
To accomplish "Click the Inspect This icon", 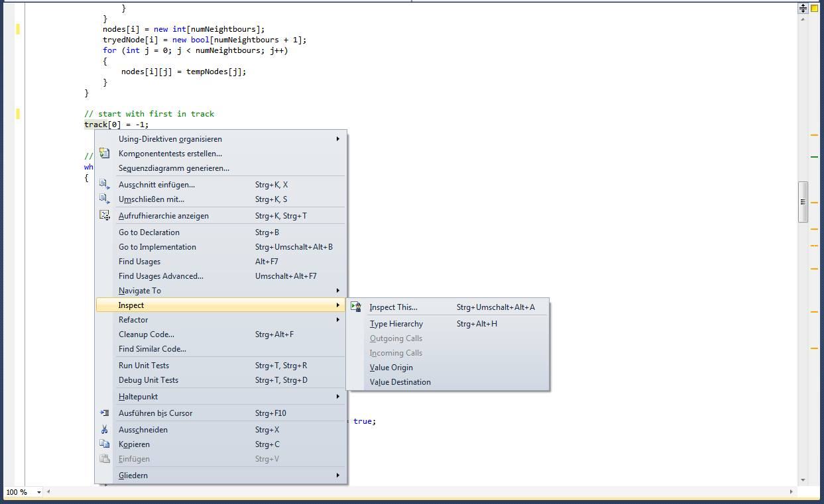I will (356, 307).
